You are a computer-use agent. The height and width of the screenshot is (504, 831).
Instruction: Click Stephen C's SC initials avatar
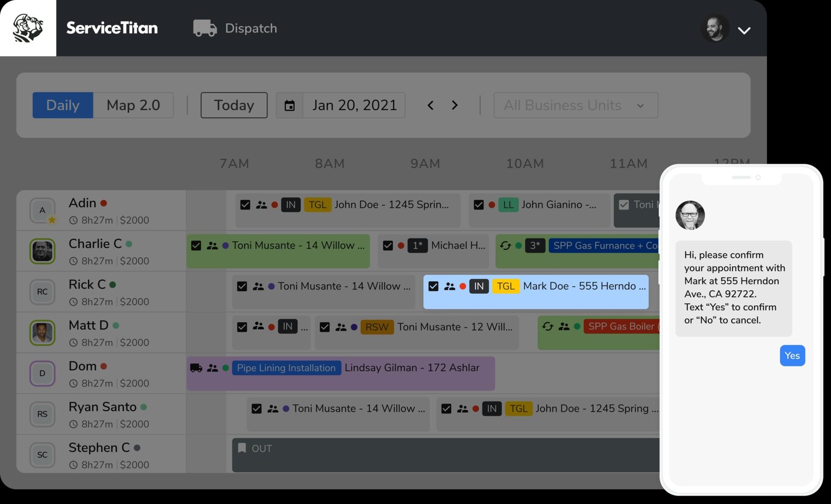coord(42,455)
